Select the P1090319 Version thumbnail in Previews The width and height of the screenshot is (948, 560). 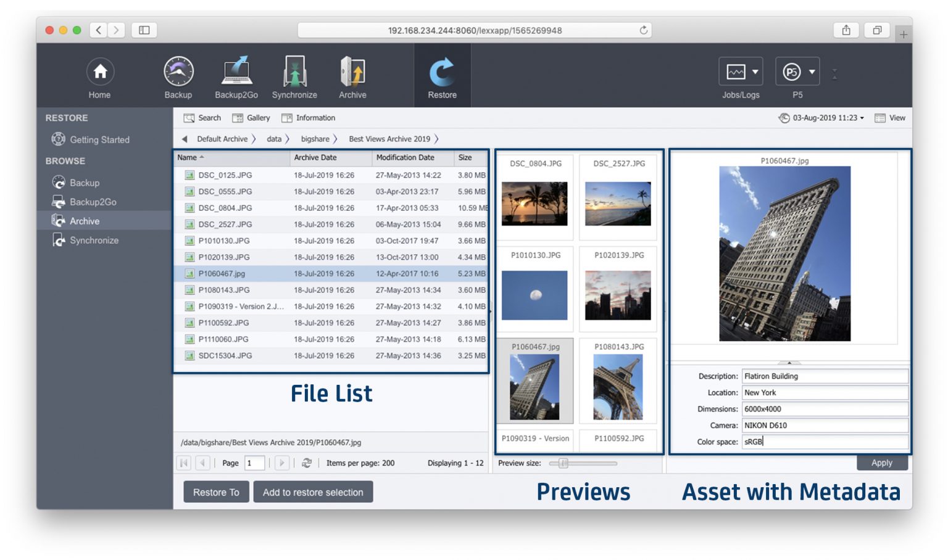click(534, 439)
